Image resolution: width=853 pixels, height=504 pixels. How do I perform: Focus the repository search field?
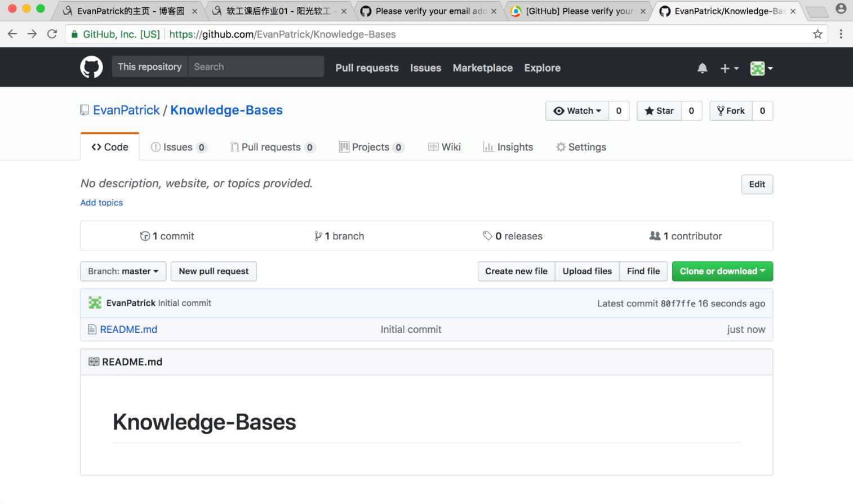point(256,66)
